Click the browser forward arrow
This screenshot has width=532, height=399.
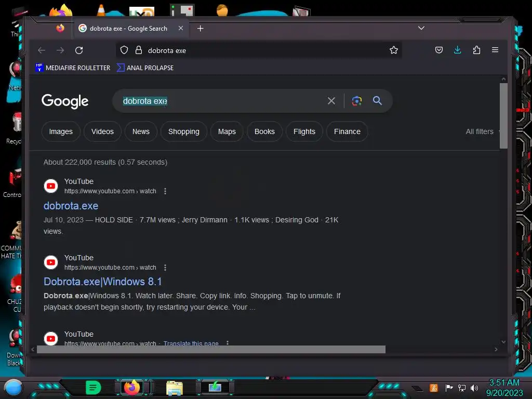pyautogui.click(x=60, y=50)
